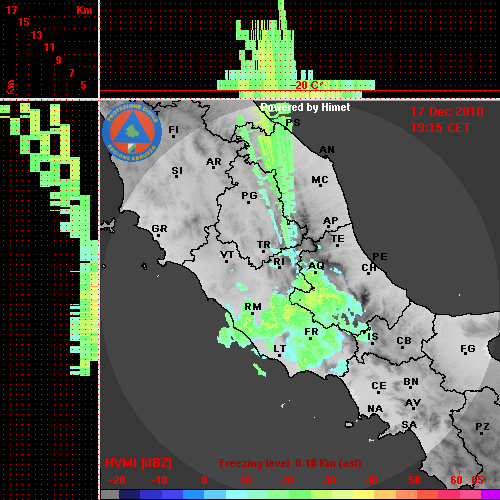Click the PZ city label
This screenshot has width=500, height=500.
point(482,426)
